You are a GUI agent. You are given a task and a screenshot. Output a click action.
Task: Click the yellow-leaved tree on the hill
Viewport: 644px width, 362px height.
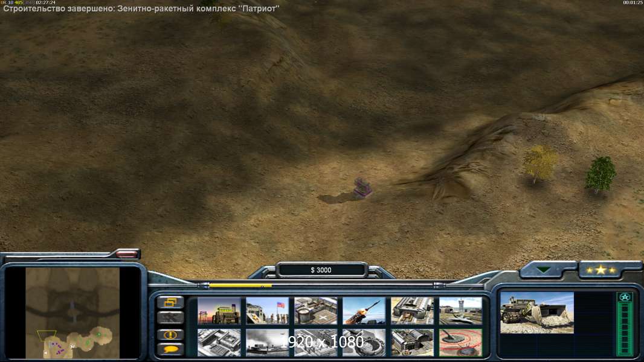click(x=539, y=163)
